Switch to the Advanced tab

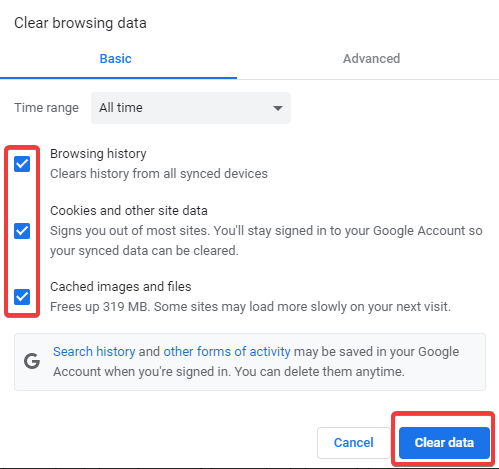pyautogui.click(x=371, y=59)
